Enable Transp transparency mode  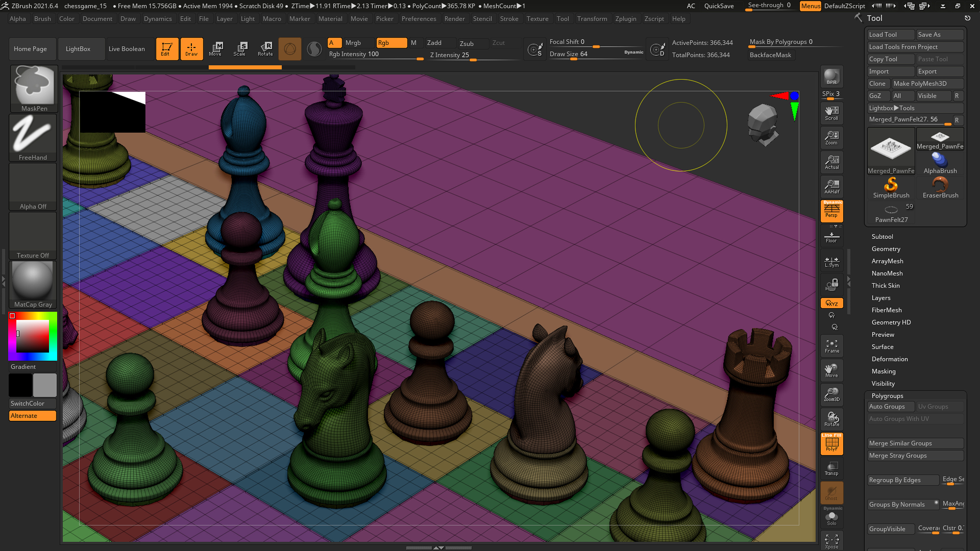(831, 468)
